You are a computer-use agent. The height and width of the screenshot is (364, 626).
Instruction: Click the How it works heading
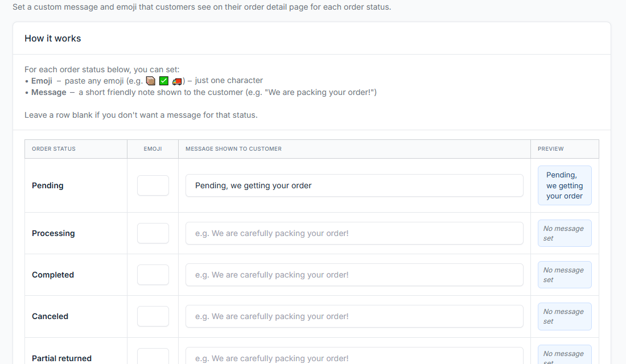tap(53, 39)
